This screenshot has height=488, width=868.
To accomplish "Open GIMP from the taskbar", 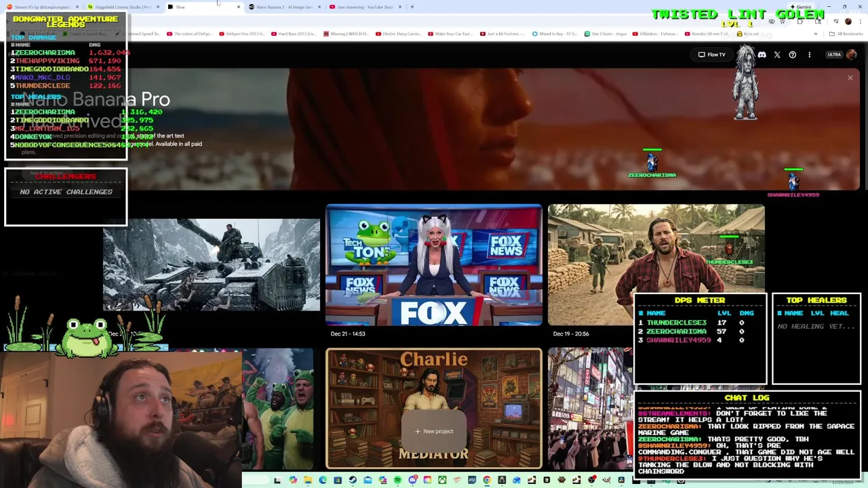I will [606, 480].
